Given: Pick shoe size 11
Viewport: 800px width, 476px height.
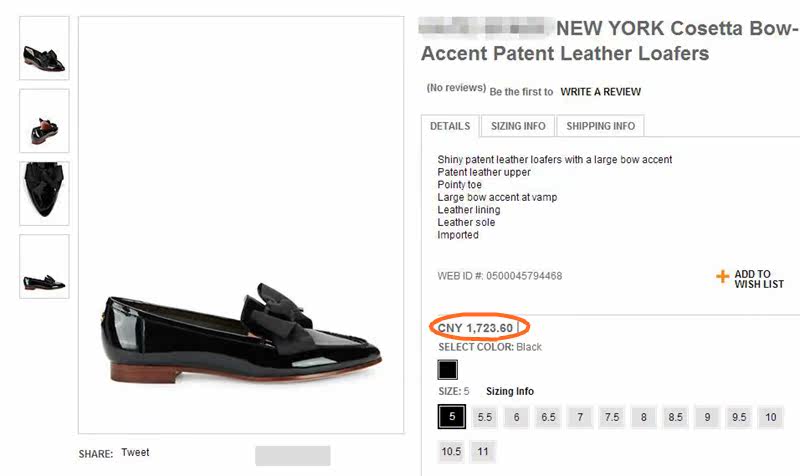Looking at the screenshot, I should [x=484, y=451].
